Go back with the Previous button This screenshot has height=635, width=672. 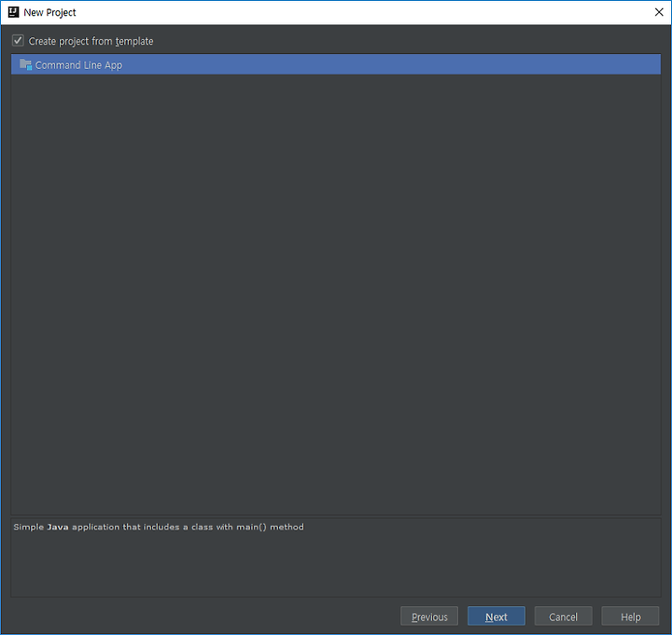coord(429,616)
